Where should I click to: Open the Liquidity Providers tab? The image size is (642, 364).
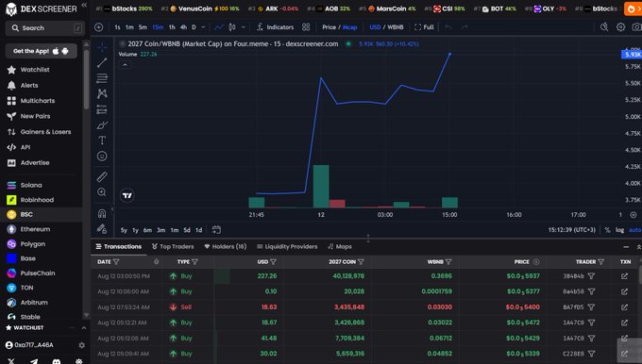tap(287, 247)
